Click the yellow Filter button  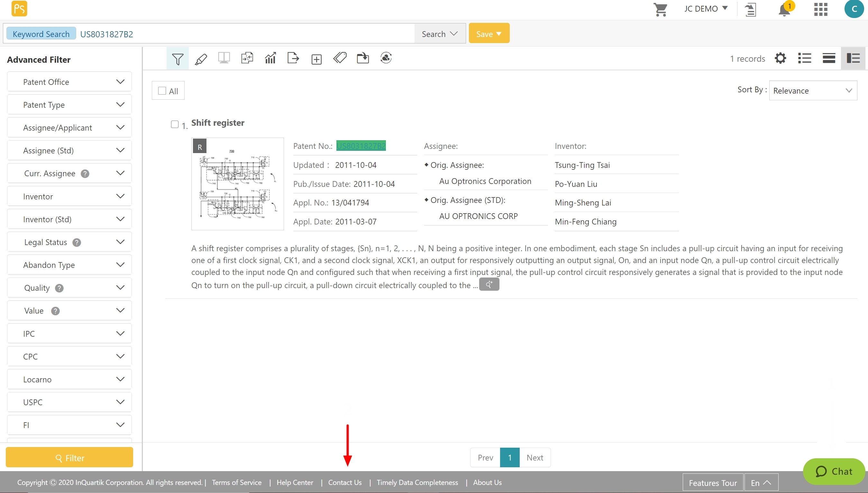pyautogui.click(x=69, y=457)
